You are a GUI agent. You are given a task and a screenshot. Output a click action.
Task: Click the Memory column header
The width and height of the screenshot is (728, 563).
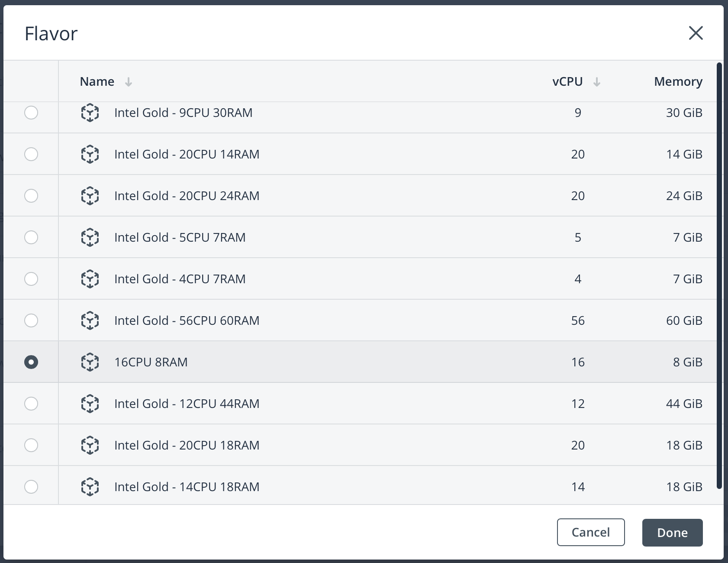click(x=678, y=81)
